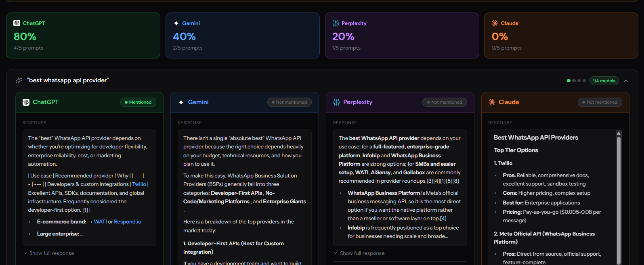Viewport: 644px width, 265px height.
Task: Click the Not mentioned badge on the Gemini column
Action: coord(289,102)
